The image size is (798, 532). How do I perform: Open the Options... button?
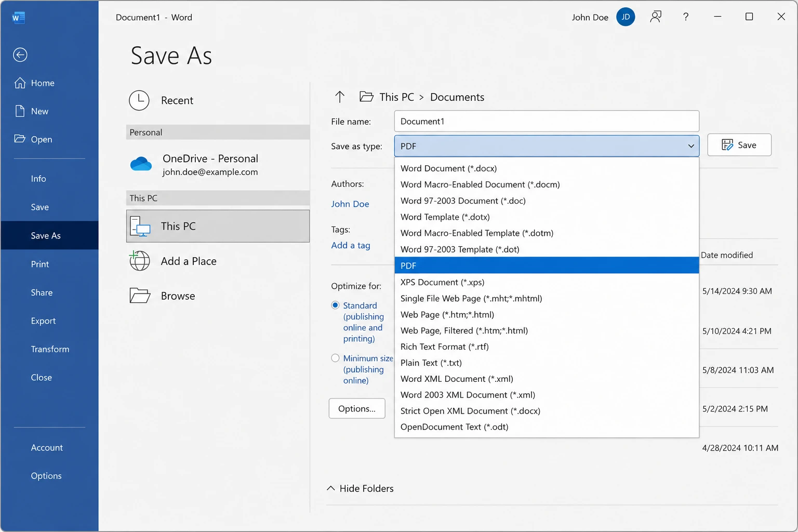click(357, 408)
